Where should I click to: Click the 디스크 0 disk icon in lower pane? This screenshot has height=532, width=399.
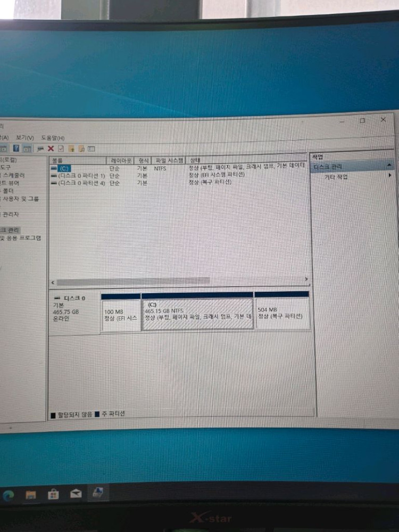(x=57, y=298)
